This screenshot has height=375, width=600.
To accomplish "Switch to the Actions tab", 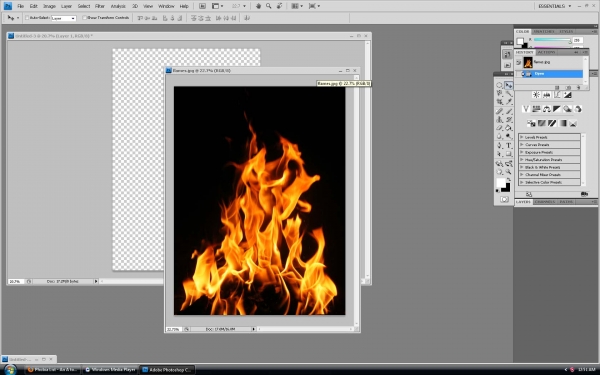I will click(546, 52).
